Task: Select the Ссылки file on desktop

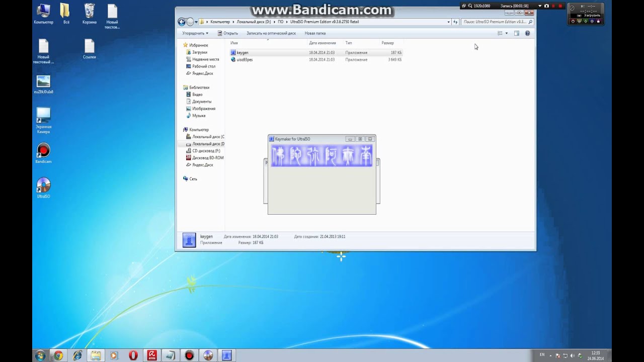Action: [x=90, y=49]
